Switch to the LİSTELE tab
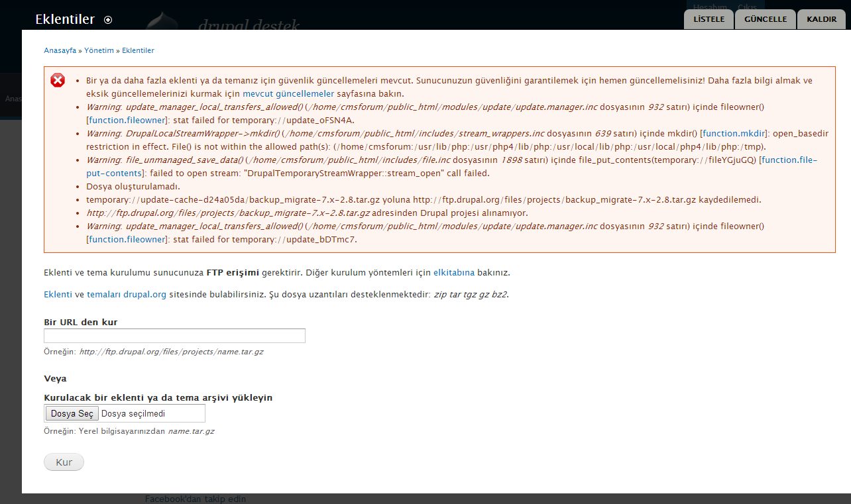The height and width of the screenshot is (504, 851). (x=709, y=19)
